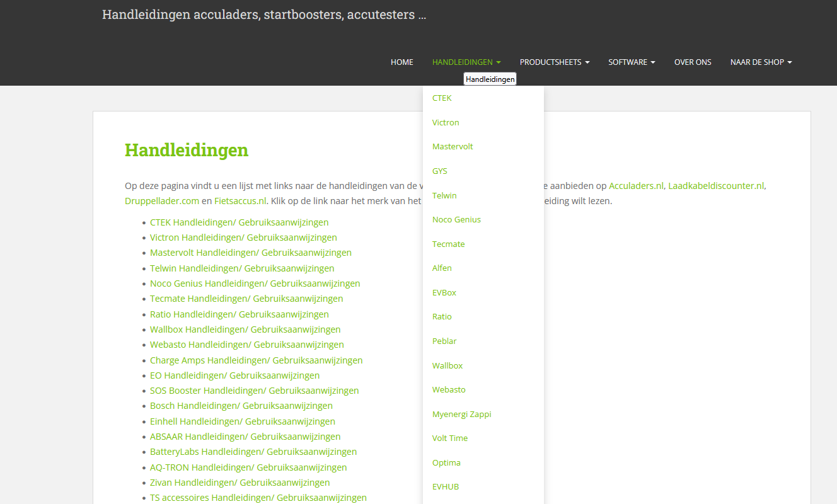The width and height of the screenshot is (837, 504).
Task: Choose Noco Genius from the dropdown menu
Action: click(456, 220)
